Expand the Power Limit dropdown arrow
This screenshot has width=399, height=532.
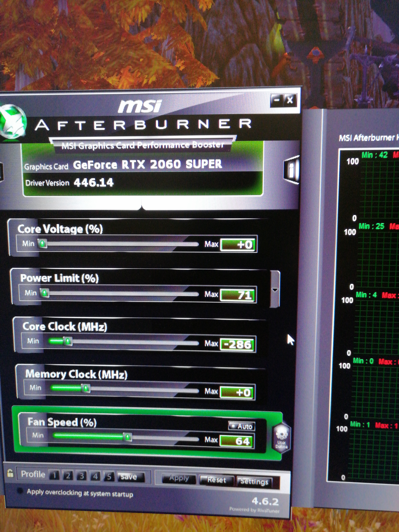pyautogui.click(x=275, y=290)
